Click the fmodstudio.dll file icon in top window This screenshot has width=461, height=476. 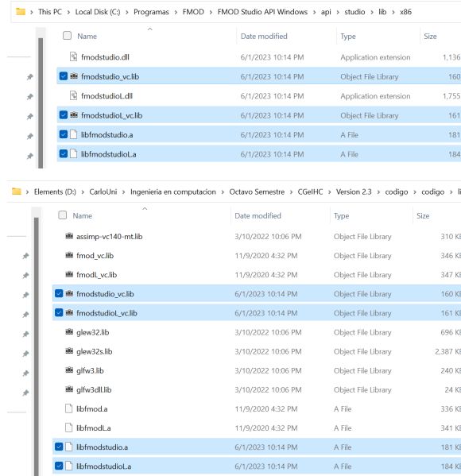tap(73, 56)
